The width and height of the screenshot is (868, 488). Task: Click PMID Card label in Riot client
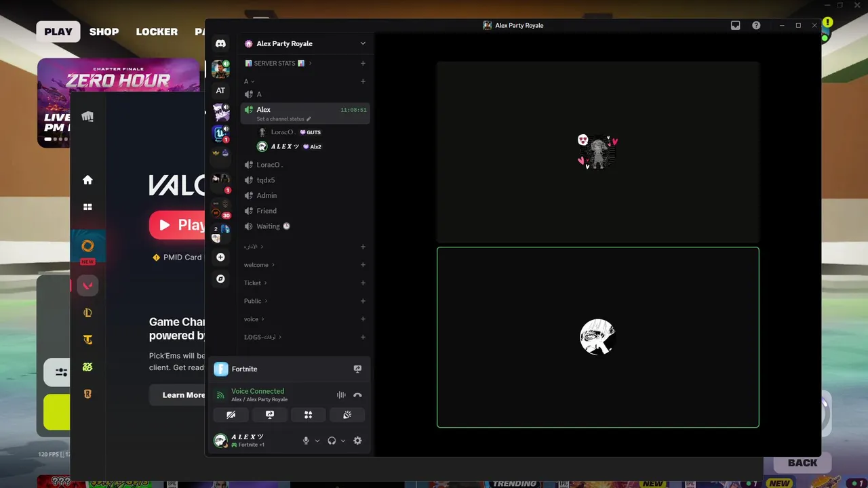[182, 258]
